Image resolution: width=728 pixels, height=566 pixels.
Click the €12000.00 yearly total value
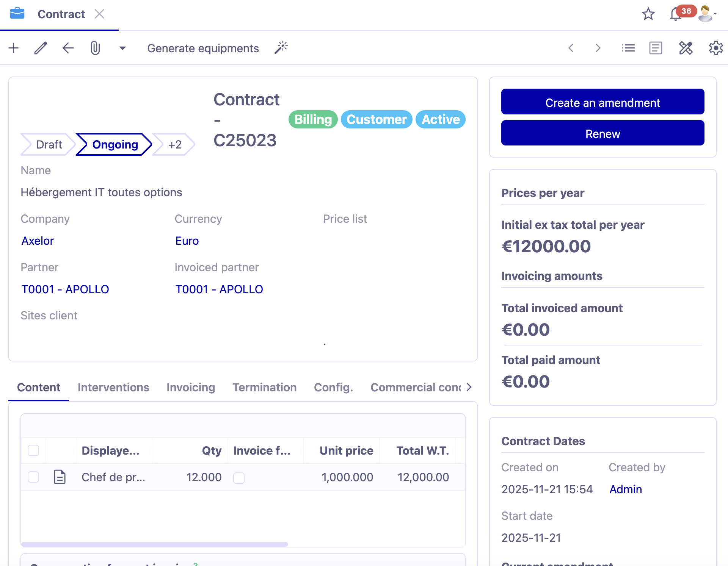546,247
